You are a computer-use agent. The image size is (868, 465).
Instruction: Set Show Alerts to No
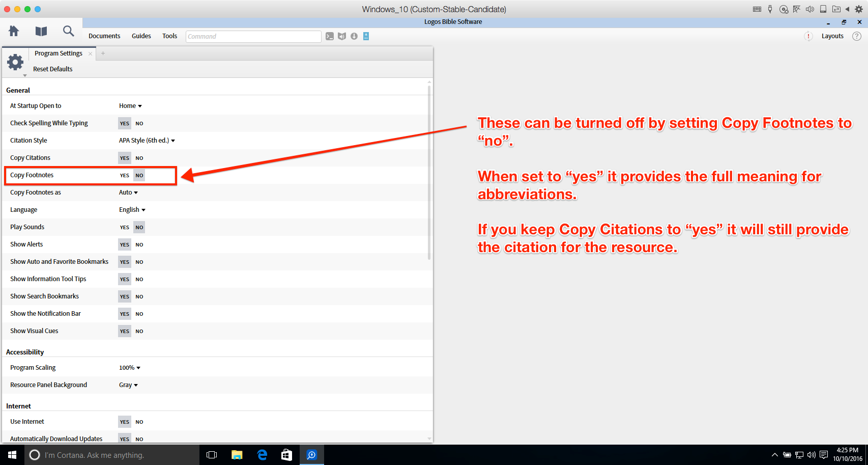pos(139,244)
